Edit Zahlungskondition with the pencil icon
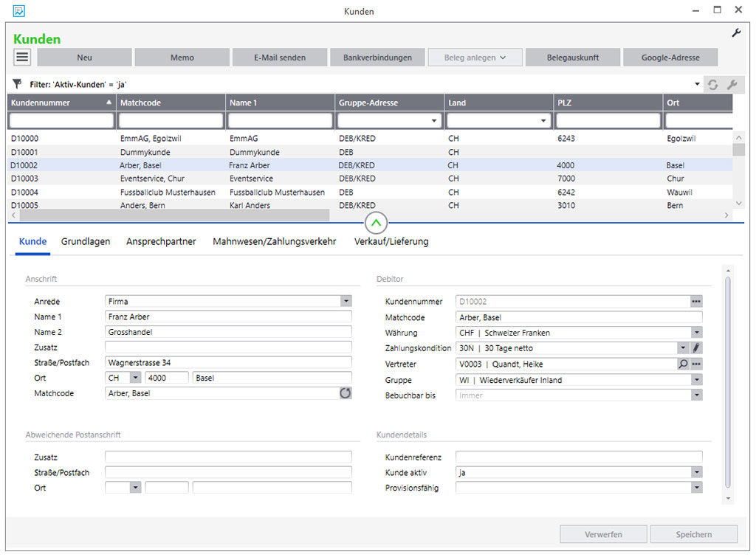756x557 pixels. click(x=696, y=348)
